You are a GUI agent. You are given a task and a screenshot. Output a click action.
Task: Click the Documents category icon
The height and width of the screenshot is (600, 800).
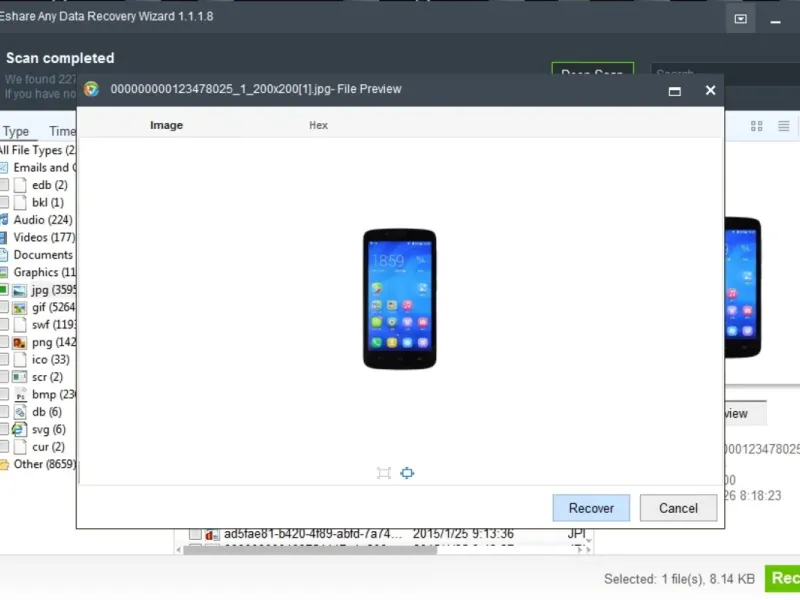click(x=4, y=255)
